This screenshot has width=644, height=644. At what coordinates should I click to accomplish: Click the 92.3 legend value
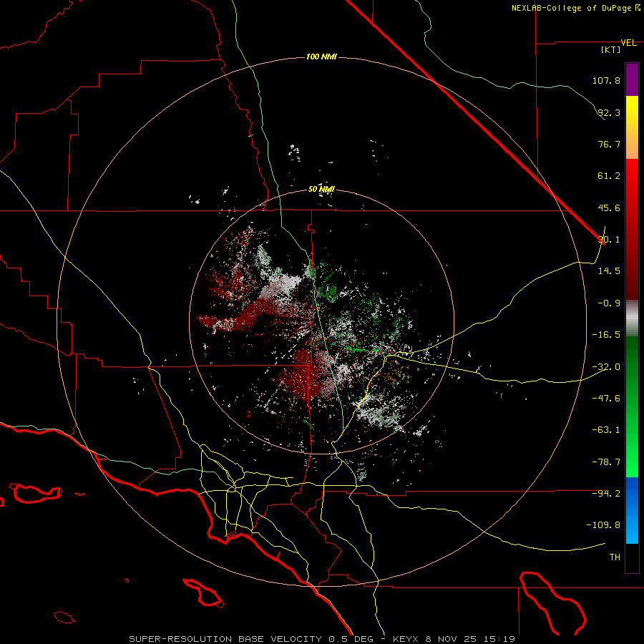(x=609, y=112)
